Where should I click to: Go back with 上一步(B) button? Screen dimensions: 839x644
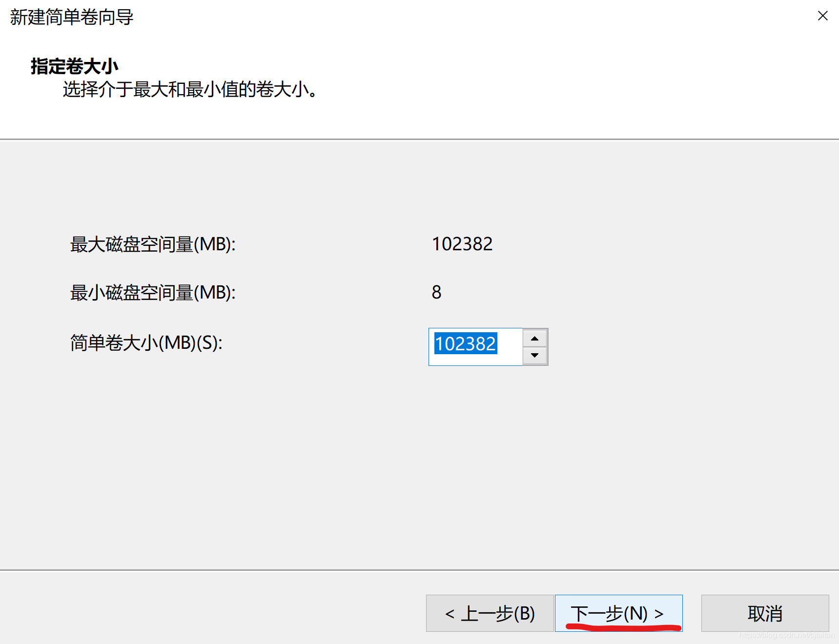tap(490, 613)
